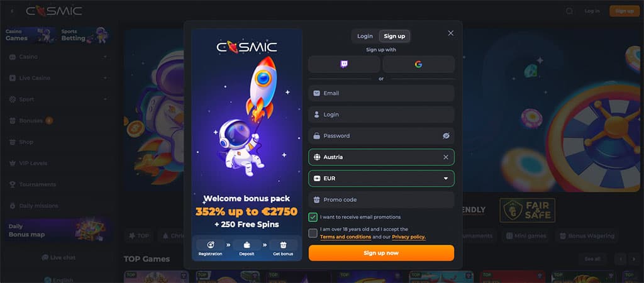Uncheck the email promotions checkbox
The width and height of the screenshot is (644, 283).
313,217
